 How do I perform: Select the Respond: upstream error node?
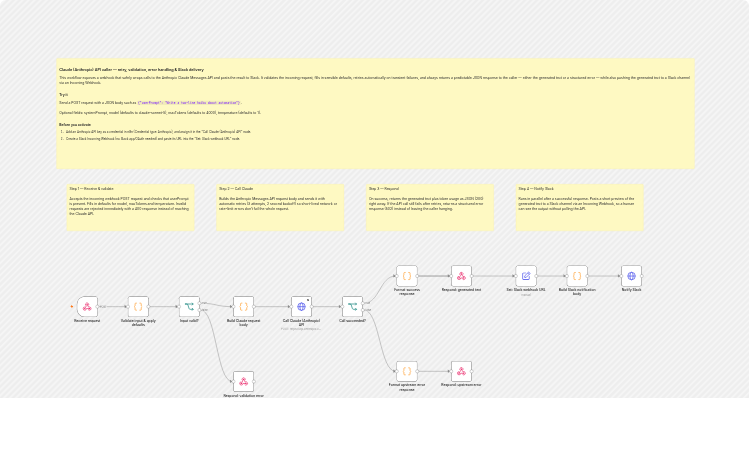point(461,371)
